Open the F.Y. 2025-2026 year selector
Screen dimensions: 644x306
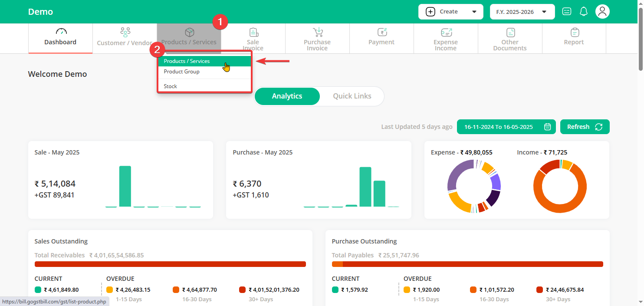[522, 12]
